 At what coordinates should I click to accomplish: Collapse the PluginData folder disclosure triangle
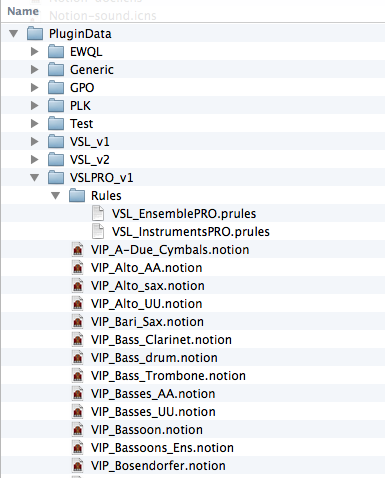14,34
